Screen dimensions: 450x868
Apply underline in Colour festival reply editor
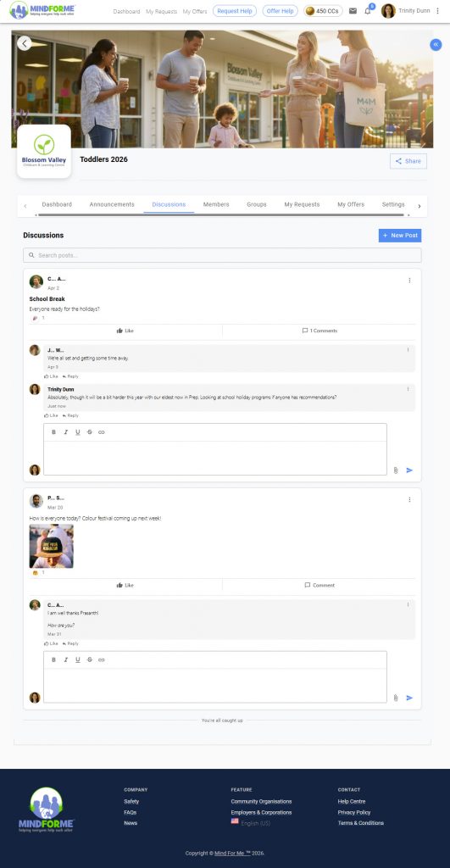pyautogui.click(x=77, y=659)
